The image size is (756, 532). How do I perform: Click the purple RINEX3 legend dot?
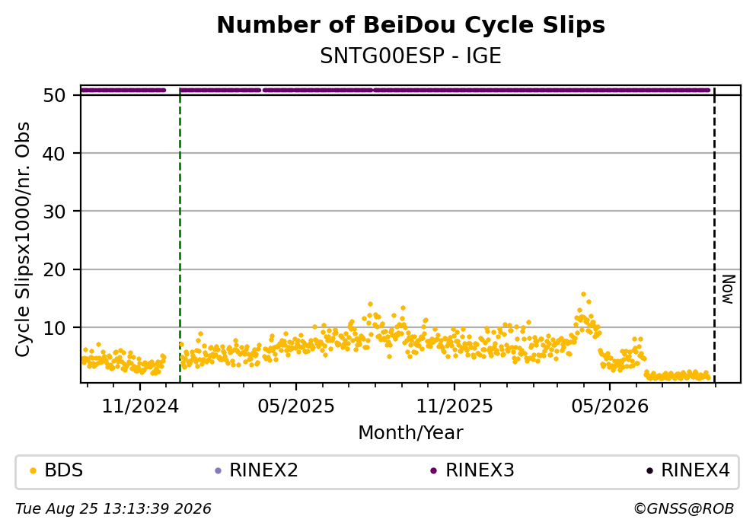433,471
